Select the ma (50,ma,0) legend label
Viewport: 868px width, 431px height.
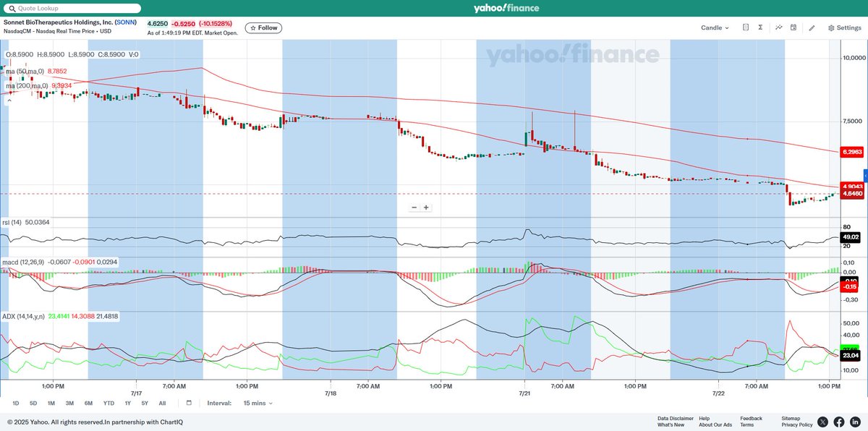pos(25,71)
